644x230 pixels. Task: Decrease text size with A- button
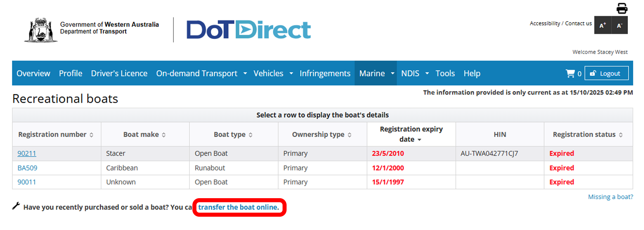(x=619, y=25)
